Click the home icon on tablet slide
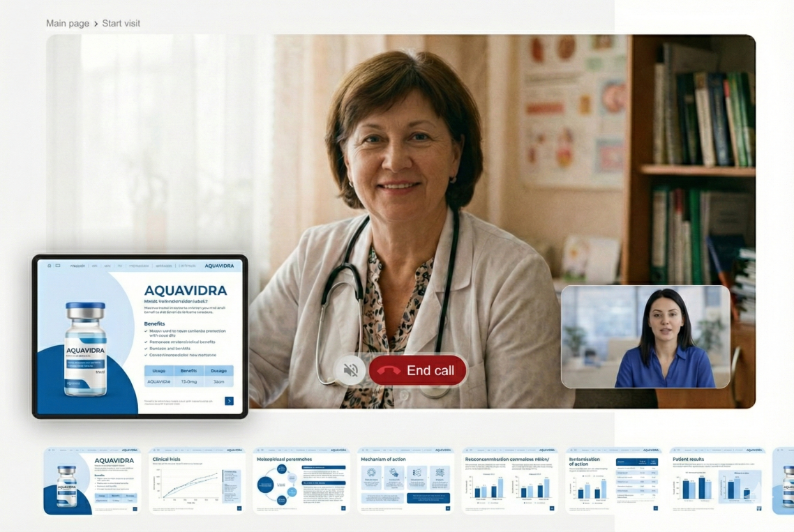The image size is (794, 532). pos(49,266)
